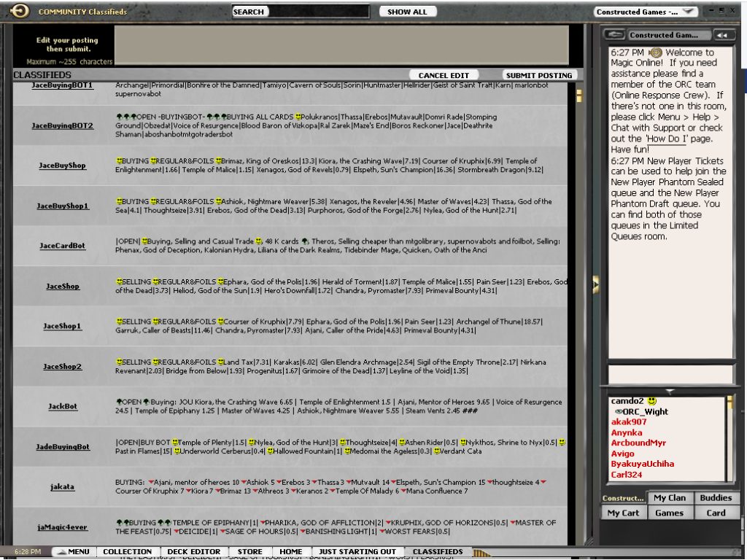Select akak907 in the user list
The width and height of the screenshot is (747, 560).
pos(629,422)
